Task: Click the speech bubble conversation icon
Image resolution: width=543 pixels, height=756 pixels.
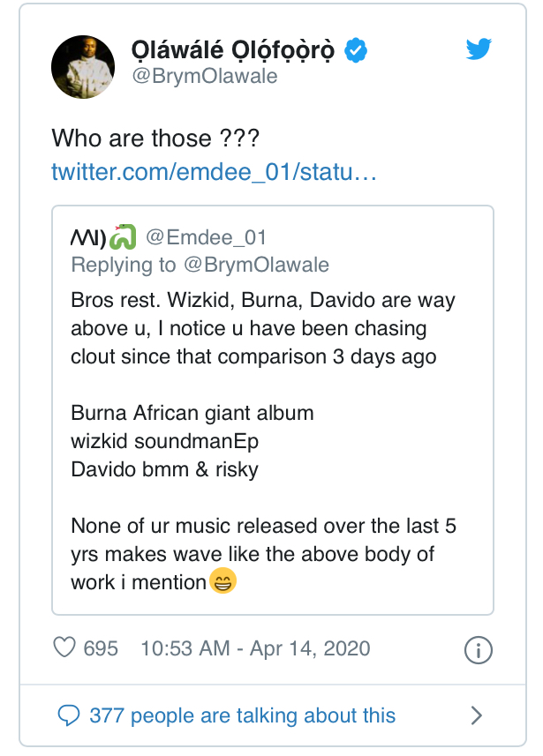Action: 68,715
